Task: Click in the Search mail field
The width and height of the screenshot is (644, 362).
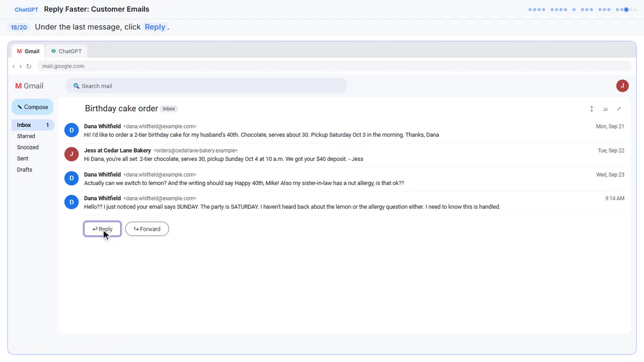Action: (206, 86)
